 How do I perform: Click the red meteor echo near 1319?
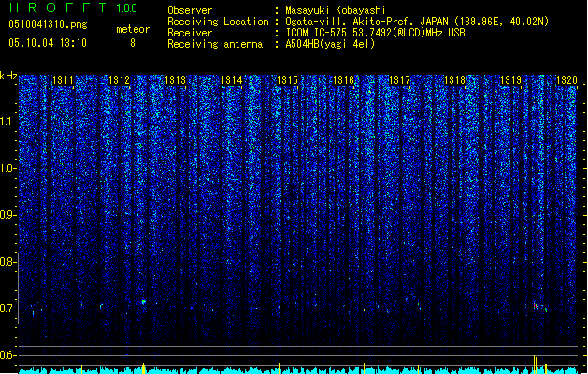(536, 306)
